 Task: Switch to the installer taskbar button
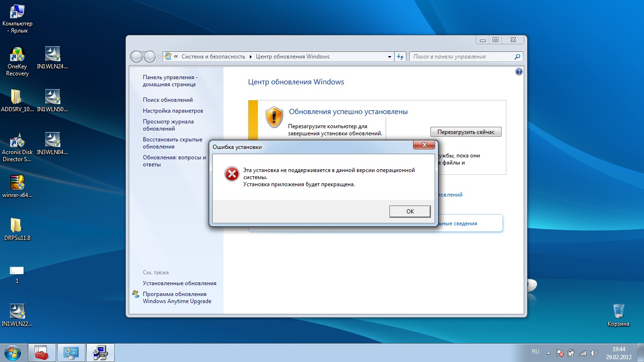100,353
